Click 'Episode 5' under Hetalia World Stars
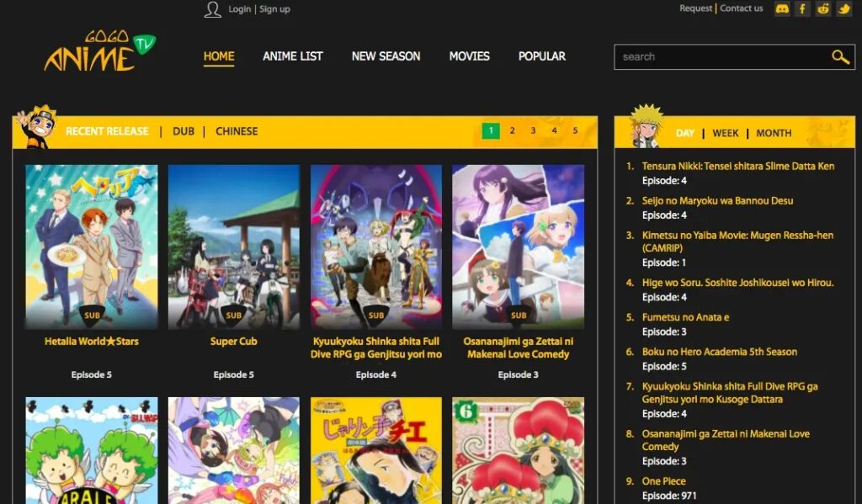Viewport: 862px width, 504px height. point(91,374)
